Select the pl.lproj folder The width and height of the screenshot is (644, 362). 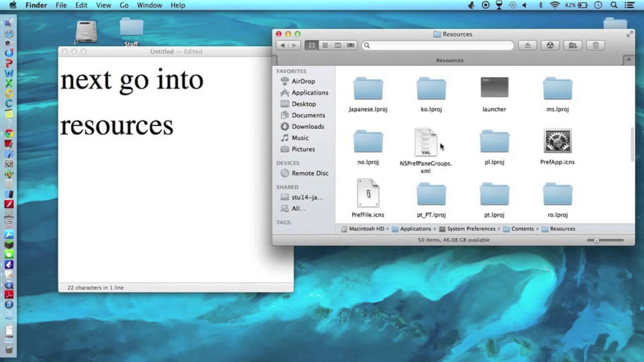(x=494, y=147)
